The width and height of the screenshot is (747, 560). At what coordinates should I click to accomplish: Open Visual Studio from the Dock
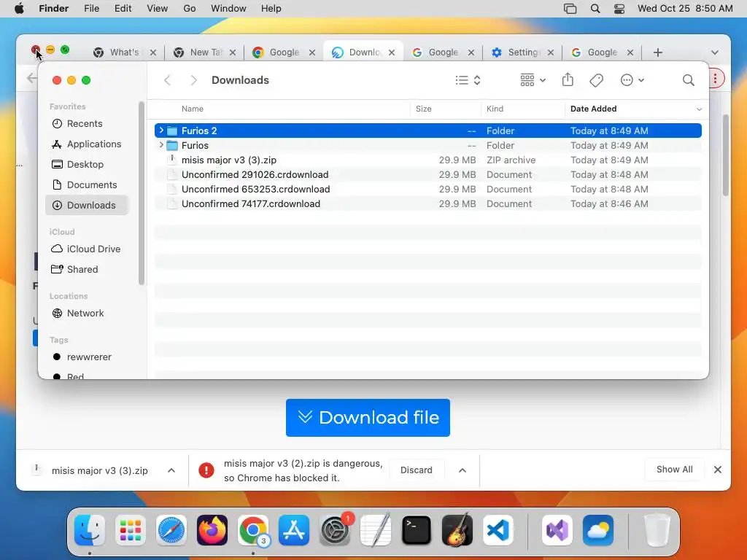click(x=557, y=530)
